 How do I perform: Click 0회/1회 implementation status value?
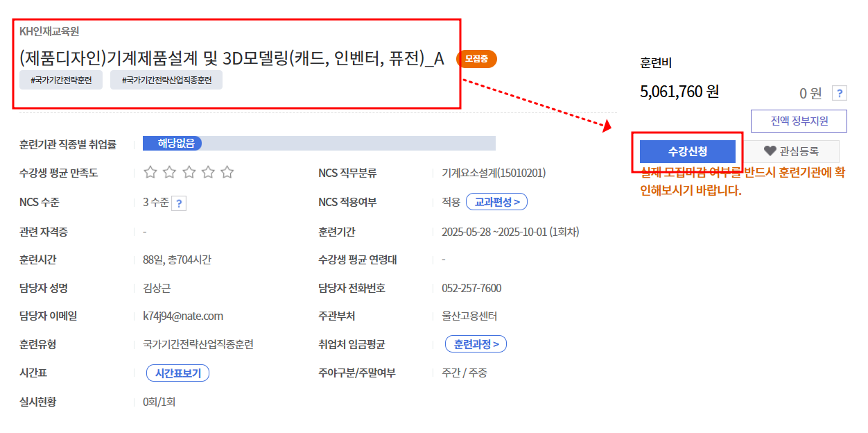159,401
